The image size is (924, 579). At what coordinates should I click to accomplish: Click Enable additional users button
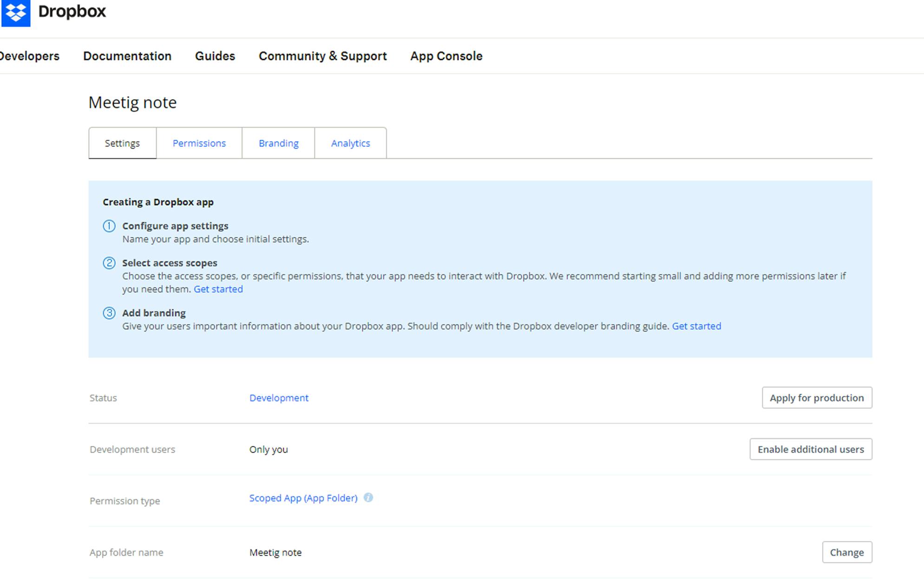coord(810,449)
